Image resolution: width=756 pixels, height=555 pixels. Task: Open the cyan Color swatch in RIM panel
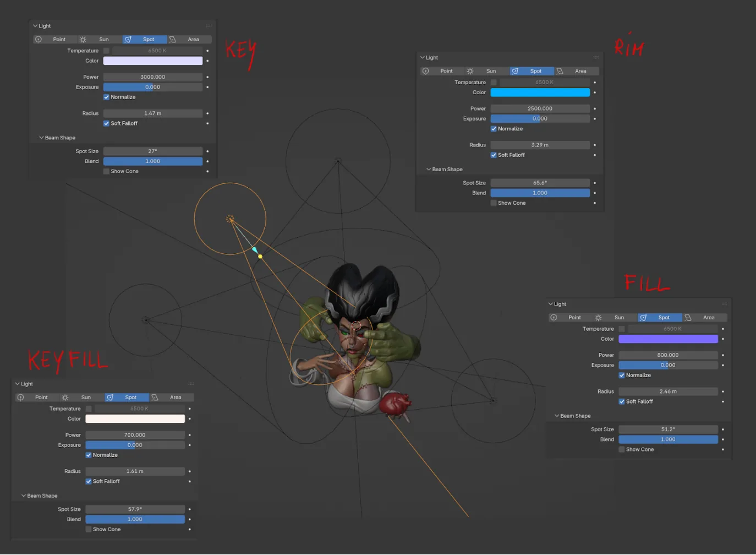[540, 92]
